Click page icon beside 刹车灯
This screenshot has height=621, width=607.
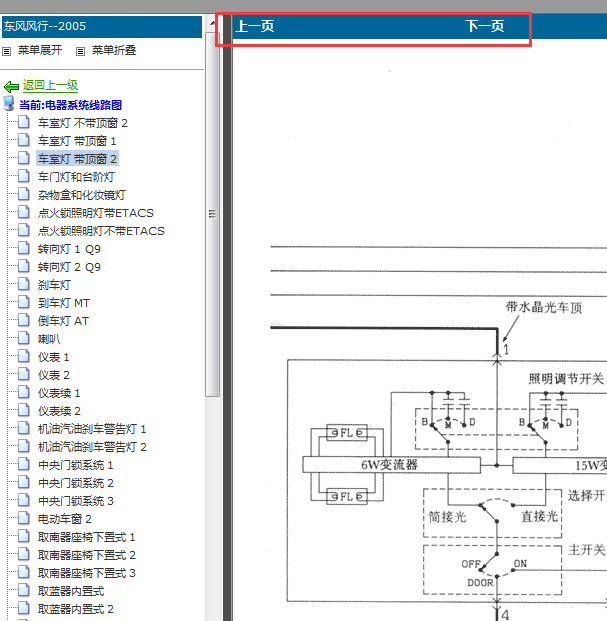click(x=24, y=284)
